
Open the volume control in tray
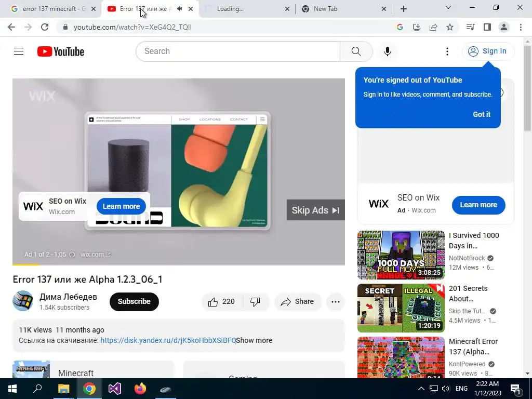pyautogui.click(x=446, y=389)
